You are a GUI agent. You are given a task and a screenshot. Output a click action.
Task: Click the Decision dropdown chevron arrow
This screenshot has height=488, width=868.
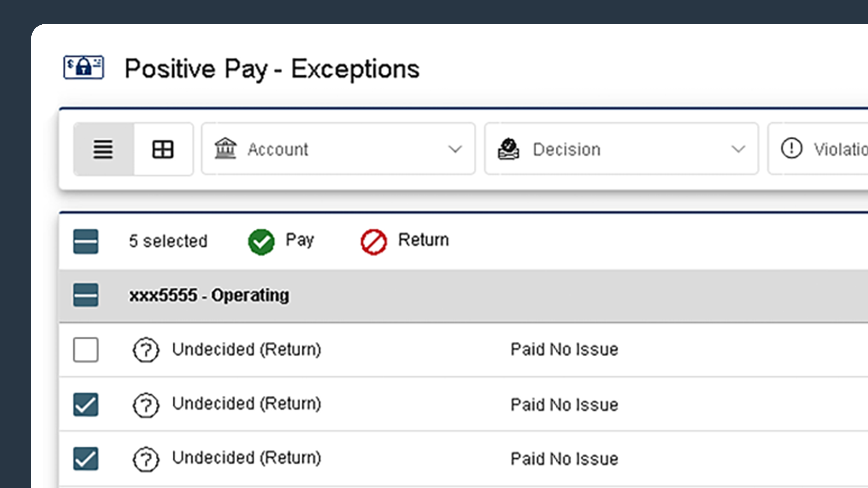click(x=738, y=149)
